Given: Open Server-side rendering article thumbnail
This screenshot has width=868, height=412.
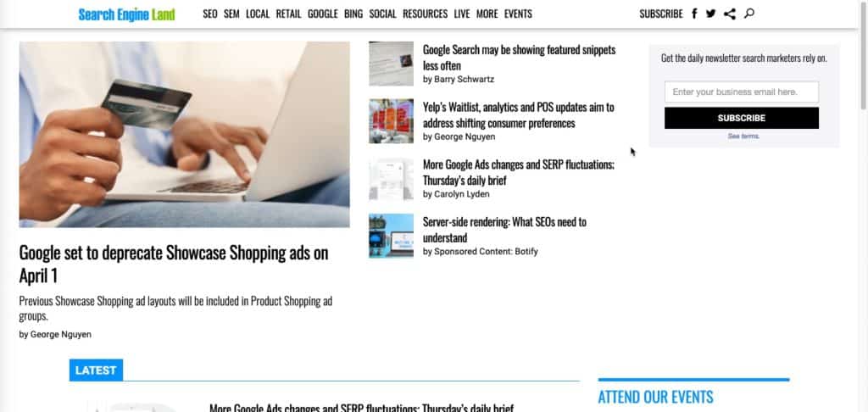Looking at the screenshot, I should [392, 236].
